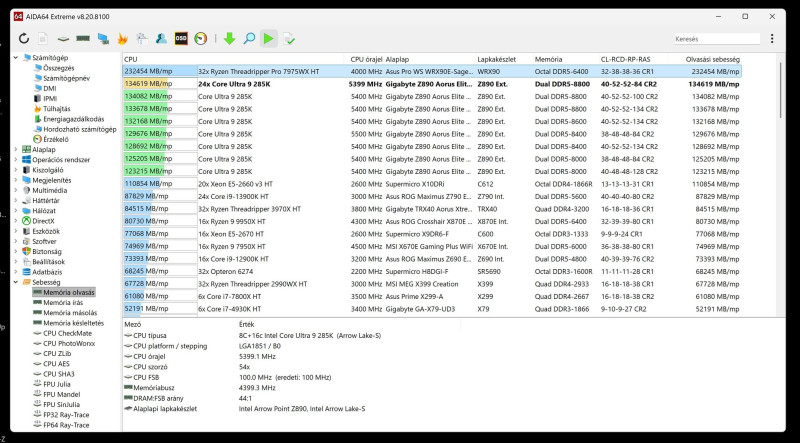
Task: Select the 32x Ryzen Threadripper Pro 7975WX row
Action: click(x=432, y=71)
